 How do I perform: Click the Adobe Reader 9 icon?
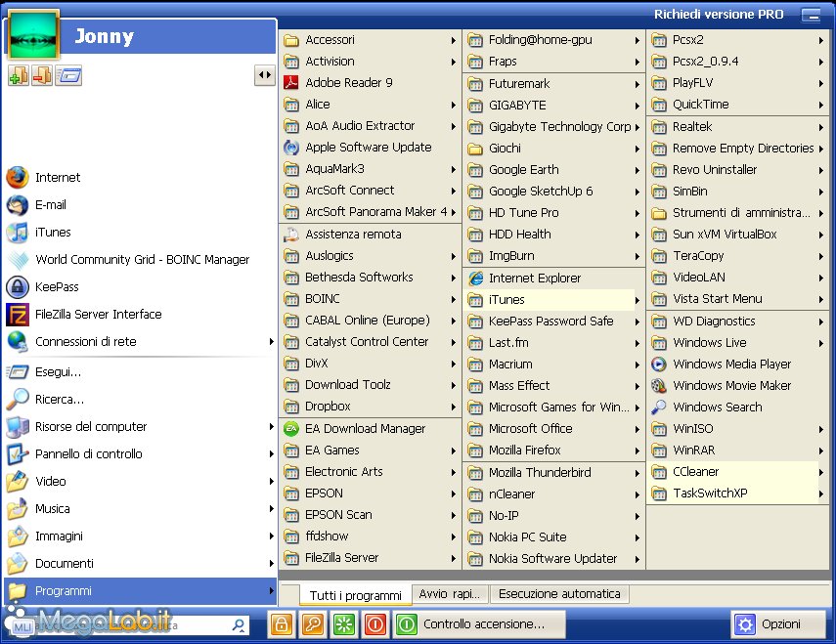coord(291,82)
